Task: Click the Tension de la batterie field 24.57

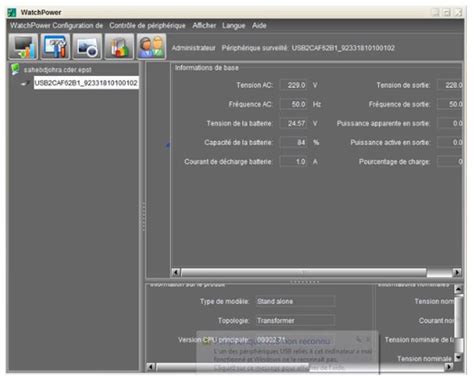Action: (293, 124)
